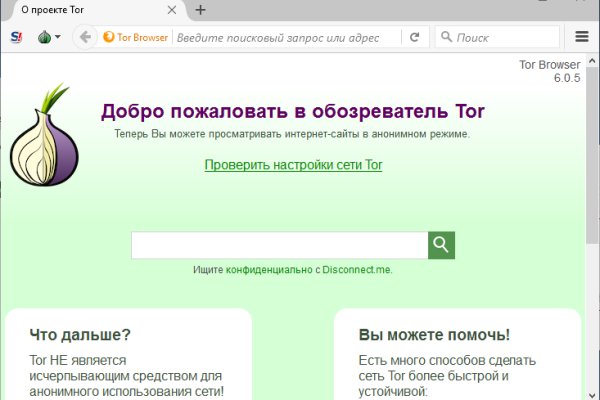Close the 'О проекте Tor' tab
This screenshot has width=600, height=400.
pos(170,10)
